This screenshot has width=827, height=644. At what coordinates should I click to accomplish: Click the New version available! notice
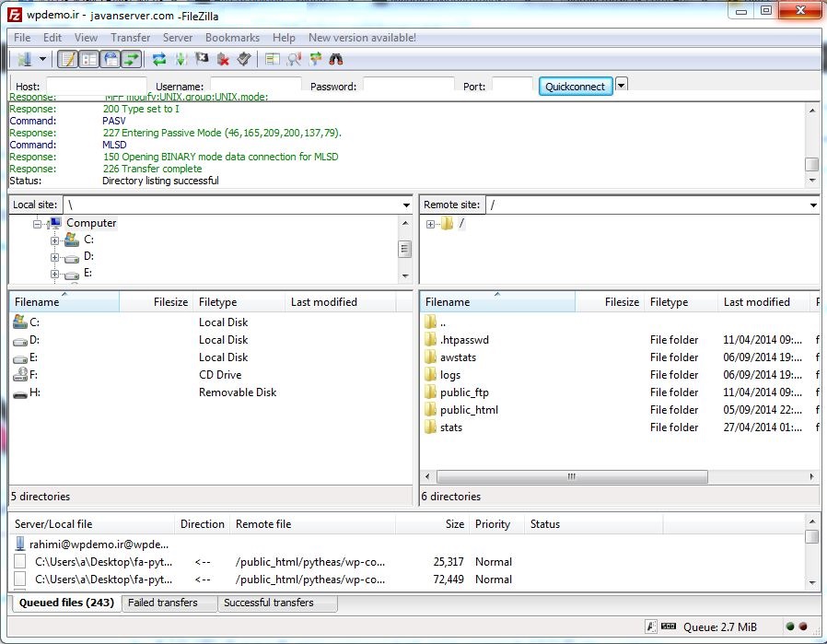(x=362, y=38)
